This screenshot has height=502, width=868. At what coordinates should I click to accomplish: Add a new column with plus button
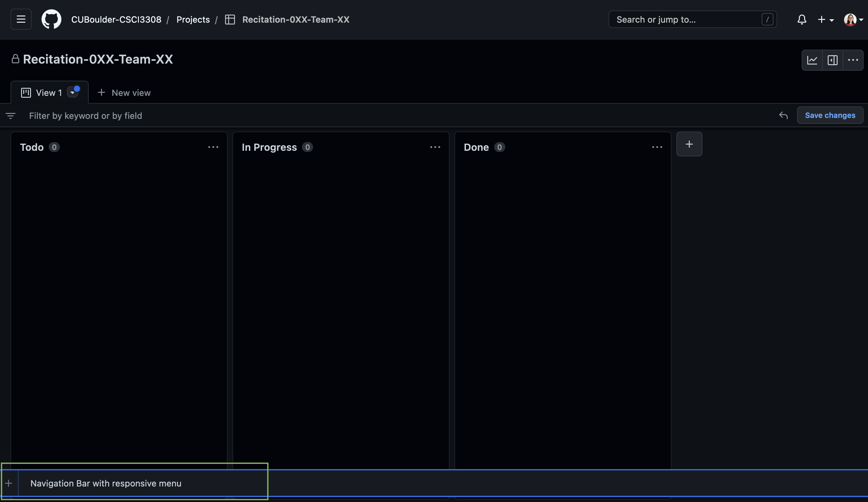pos(689,144)
